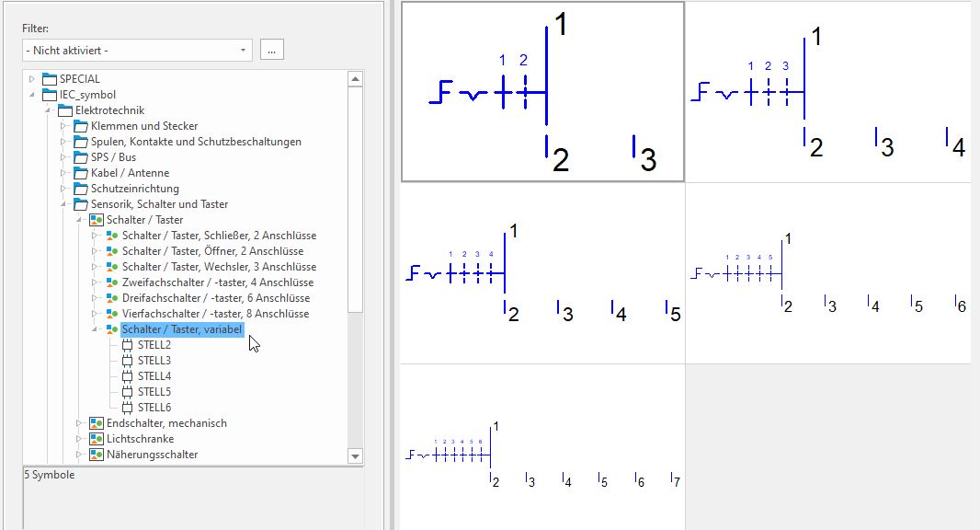Select the STELL6 tree entry

(154, 408)
